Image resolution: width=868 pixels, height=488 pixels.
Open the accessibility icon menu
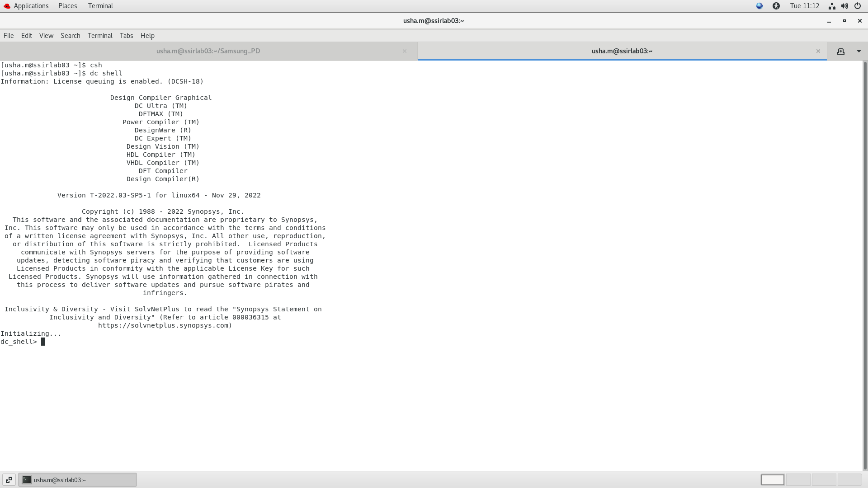point(776,6)
